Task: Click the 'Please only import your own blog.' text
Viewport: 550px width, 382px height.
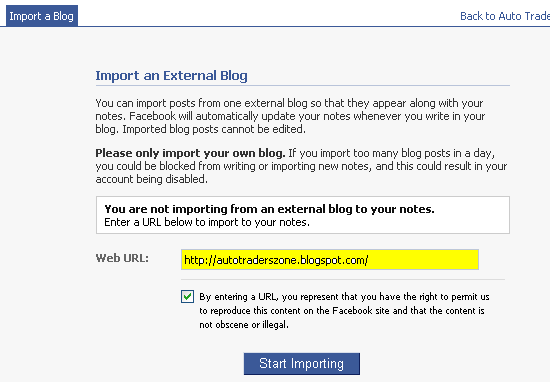Action: pyautogui.click(x=190, y=153)
